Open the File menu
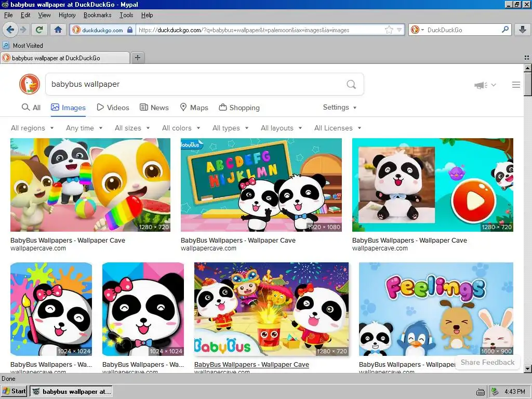Viewport: 532px width, 399px height. tap(8, 15)
